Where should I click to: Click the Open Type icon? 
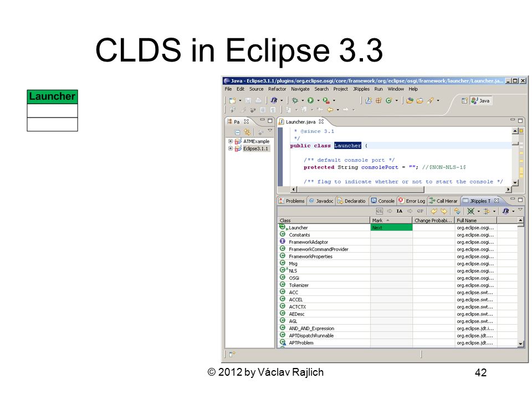[x=410, y=100]
